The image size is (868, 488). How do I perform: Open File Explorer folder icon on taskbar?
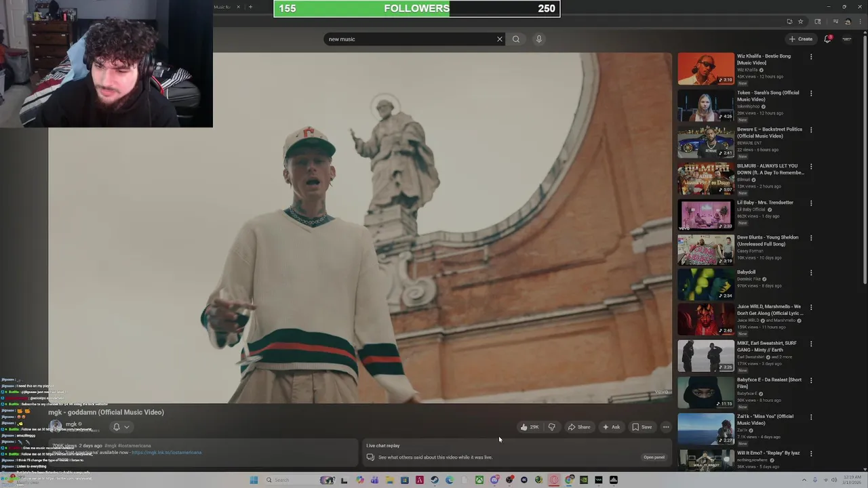tap(389, 480)
